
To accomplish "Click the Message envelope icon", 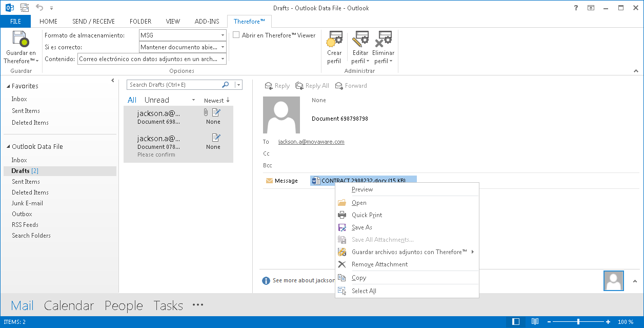I will (269, 181).
